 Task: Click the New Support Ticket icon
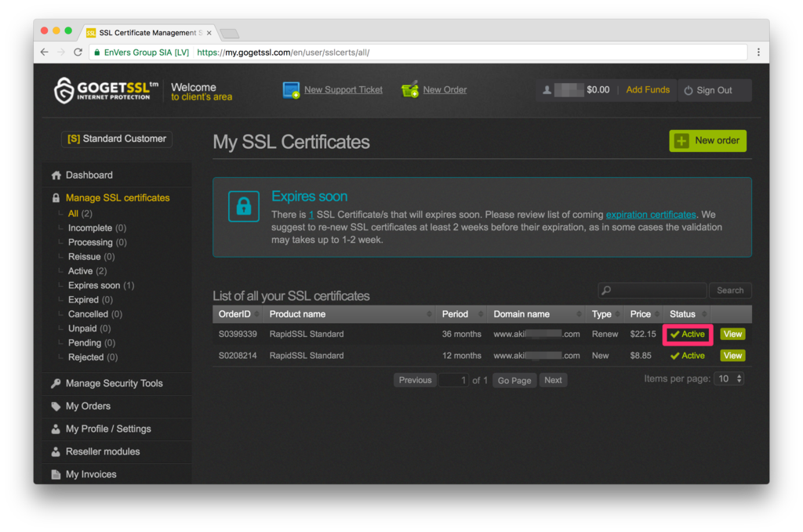tap(291, 90)
